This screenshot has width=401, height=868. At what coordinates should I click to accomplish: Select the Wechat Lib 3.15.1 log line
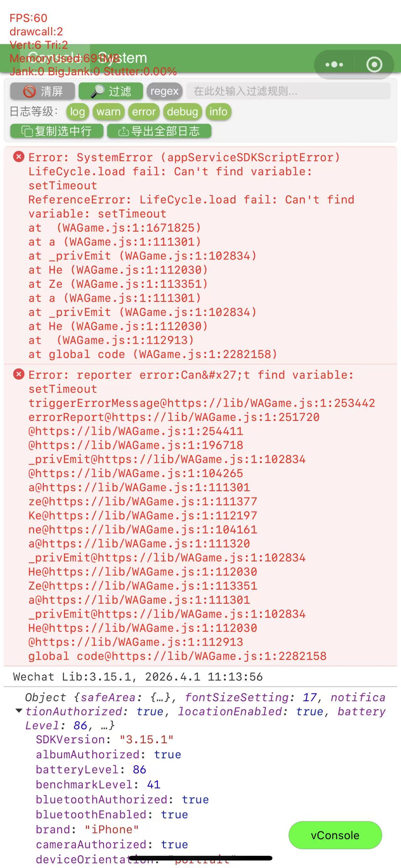pyautogui.click(x=138, y=676)
